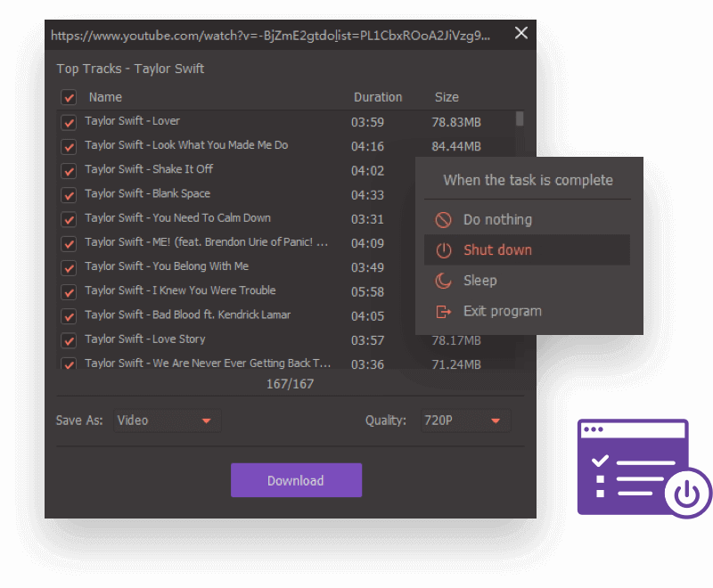Click the Look What You Made Me Do title
This screenshot has width=713, height=588.
click(x=186, y=145)
